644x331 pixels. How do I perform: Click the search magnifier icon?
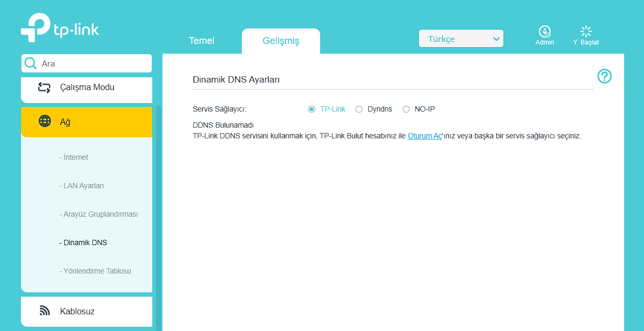coord(31,63)
